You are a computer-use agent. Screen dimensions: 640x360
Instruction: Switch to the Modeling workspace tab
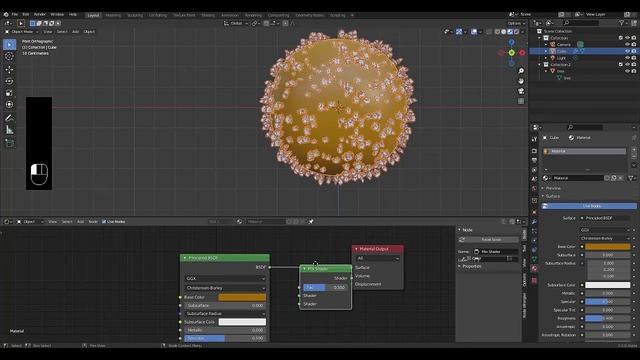[113, 15]
